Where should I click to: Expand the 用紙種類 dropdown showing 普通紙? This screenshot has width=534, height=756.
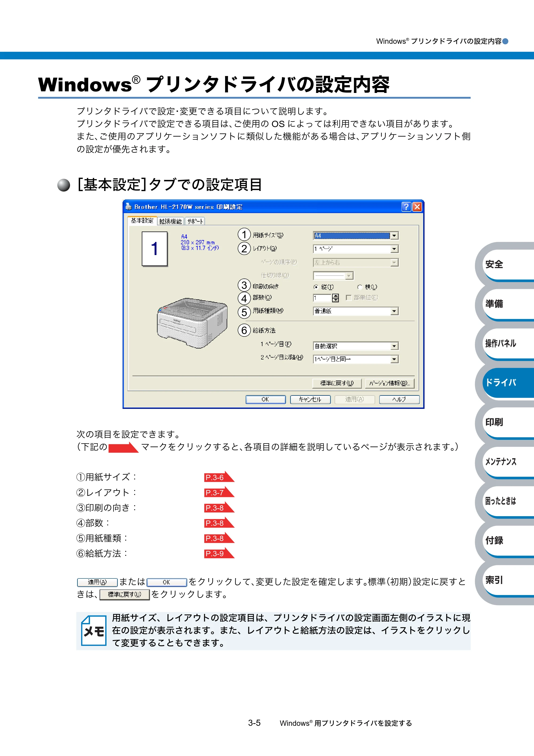coord(356,311)
